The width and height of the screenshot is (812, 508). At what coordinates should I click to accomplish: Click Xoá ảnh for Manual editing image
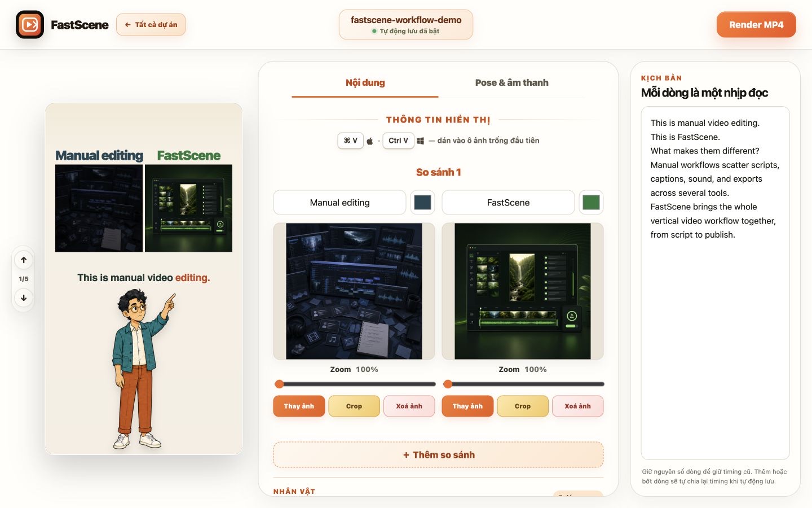coord(409,406)
